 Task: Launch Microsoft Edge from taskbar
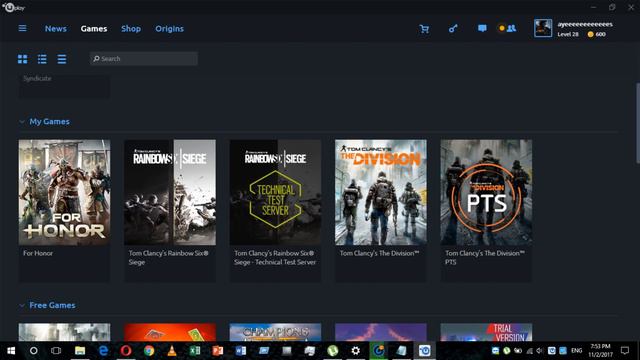[x=103, y=351]
